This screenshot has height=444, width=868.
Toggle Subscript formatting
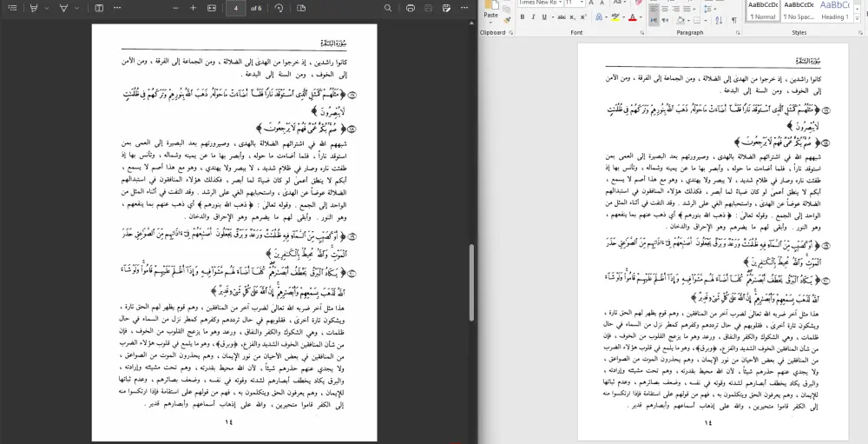coord(572,17)
